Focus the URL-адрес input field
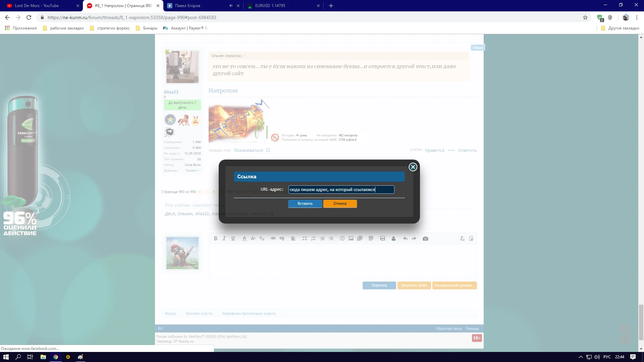The height and width of the screenshot is (362, 644). click(x=341, y=190)
